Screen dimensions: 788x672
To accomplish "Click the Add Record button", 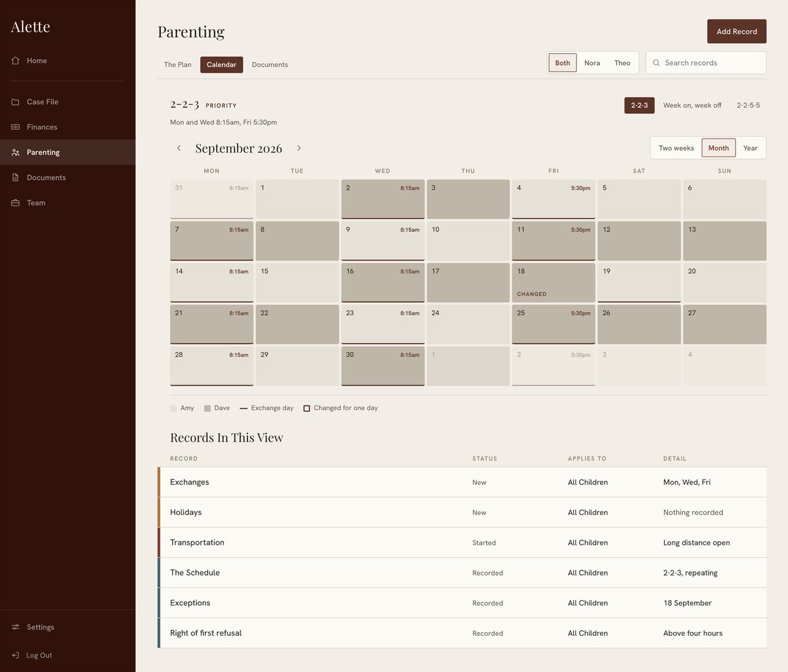I will click(x=737, y=32).
